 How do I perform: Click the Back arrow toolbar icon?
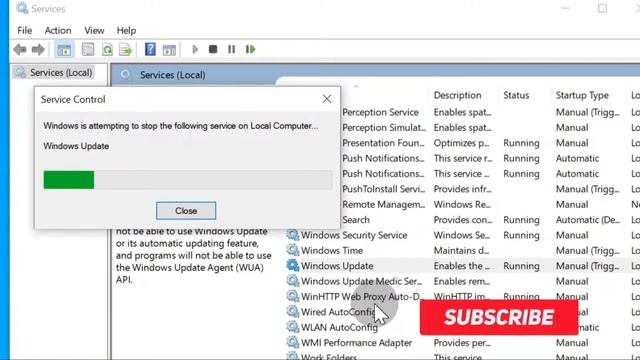pos(20,49)
